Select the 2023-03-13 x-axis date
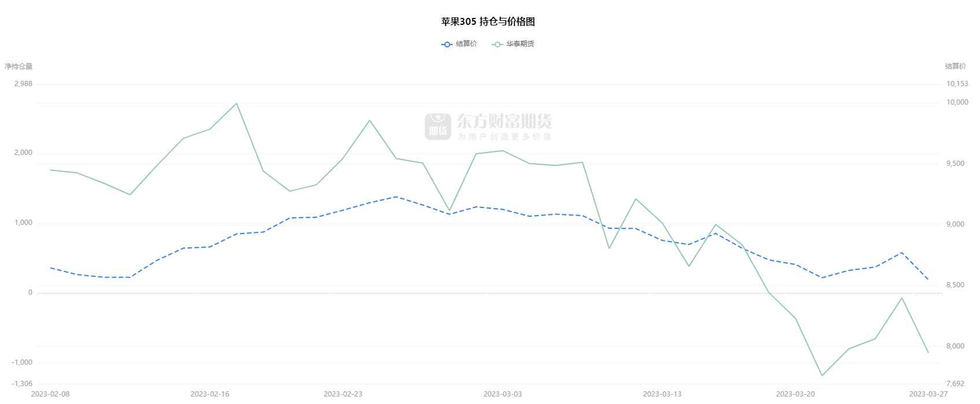 coord(662,394)
